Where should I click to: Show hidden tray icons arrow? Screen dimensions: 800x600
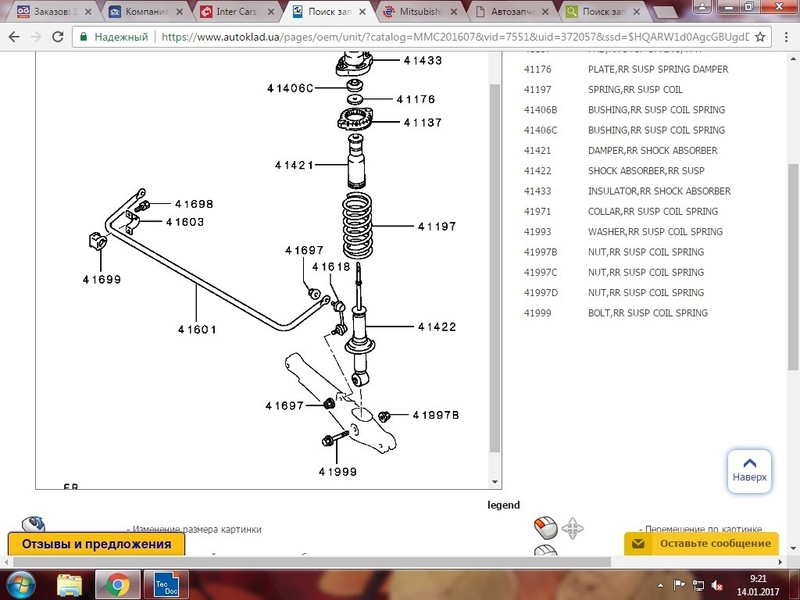660,585
